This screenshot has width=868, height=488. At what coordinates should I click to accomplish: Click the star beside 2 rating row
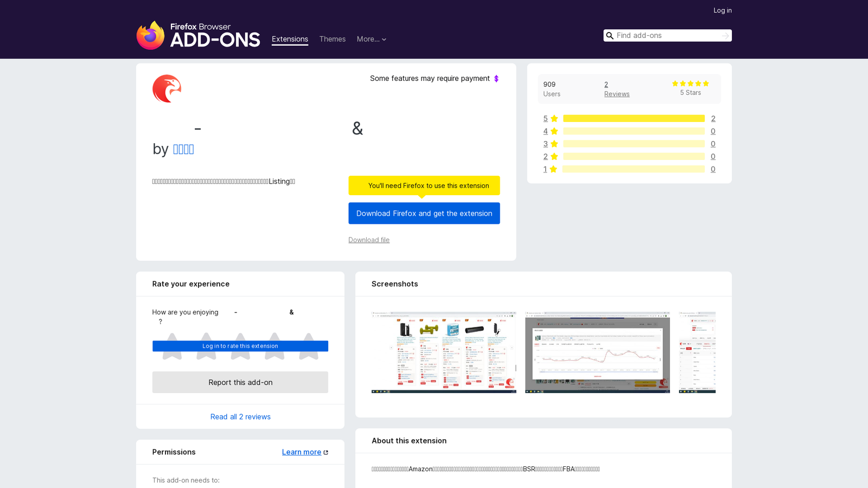point(554,157)
